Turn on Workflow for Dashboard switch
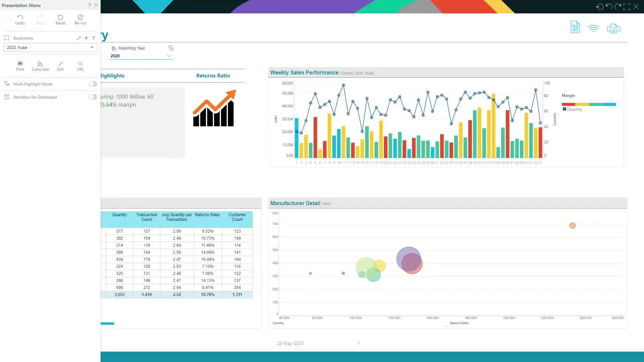The width and height of the screenshot is (644, 362). (93, 97)
